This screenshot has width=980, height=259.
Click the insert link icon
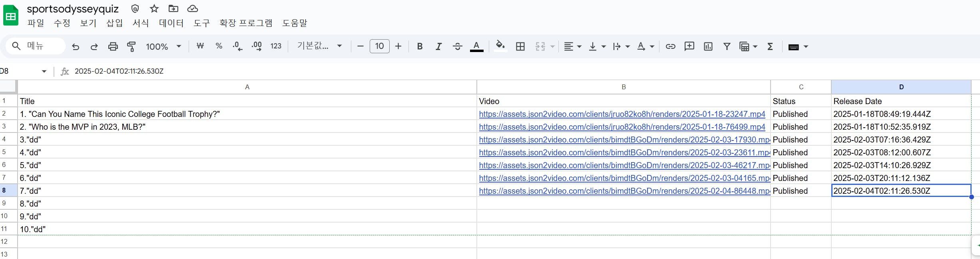point(670,47)
